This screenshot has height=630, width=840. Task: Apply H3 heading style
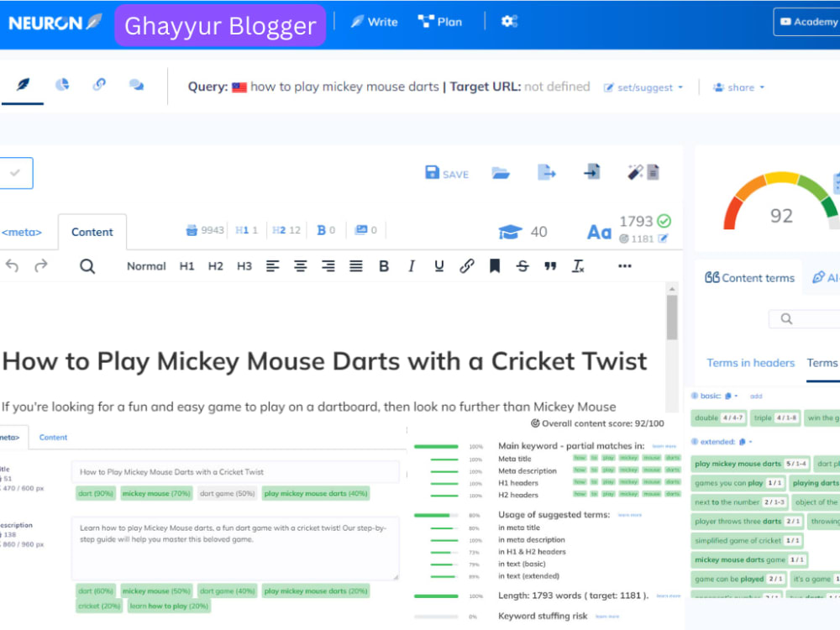pyautogui.click(x=244, y=266)
